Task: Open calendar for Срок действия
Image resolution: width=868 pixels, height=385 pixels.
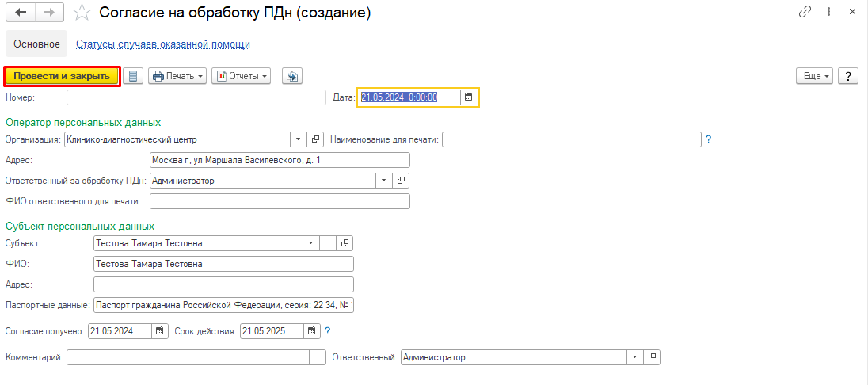Action: pyautogui.click(x=312, y=331)
